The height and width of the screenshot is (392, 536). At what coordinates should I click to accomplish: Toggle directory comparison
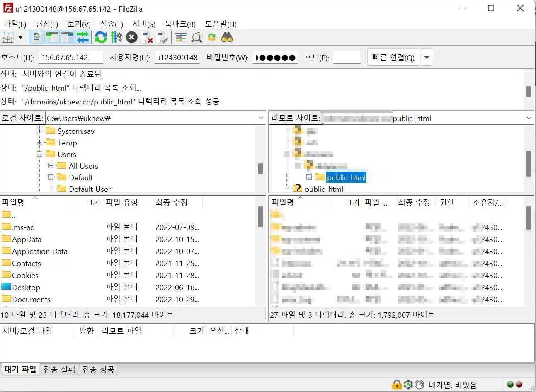(196, 38)
